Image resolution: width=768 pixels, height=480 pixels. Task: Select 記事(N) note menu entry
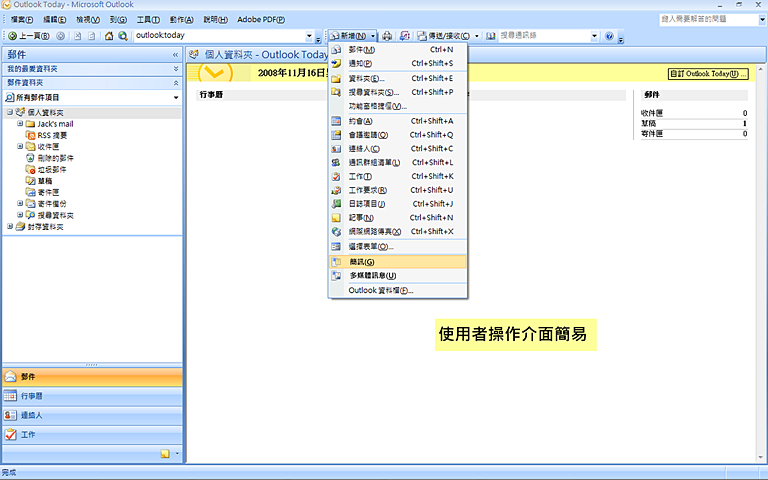click(398, 217)
